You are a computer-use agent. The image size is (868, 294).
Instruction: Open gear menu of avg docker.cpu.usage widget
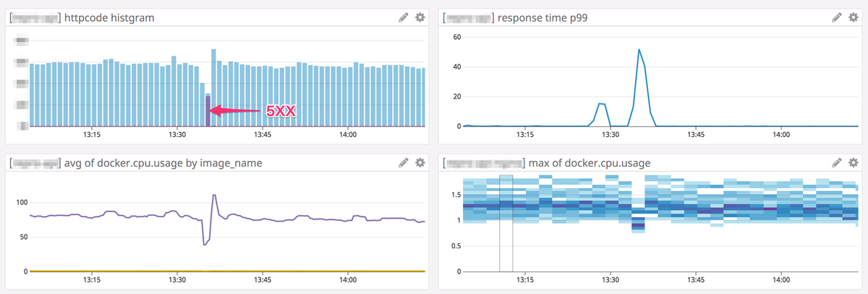(420, 163)
